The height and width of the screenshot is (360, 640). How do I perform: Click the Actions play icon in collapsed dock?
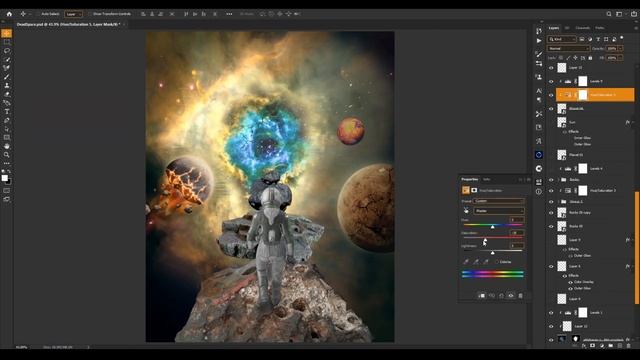click(x=539, y=41)
